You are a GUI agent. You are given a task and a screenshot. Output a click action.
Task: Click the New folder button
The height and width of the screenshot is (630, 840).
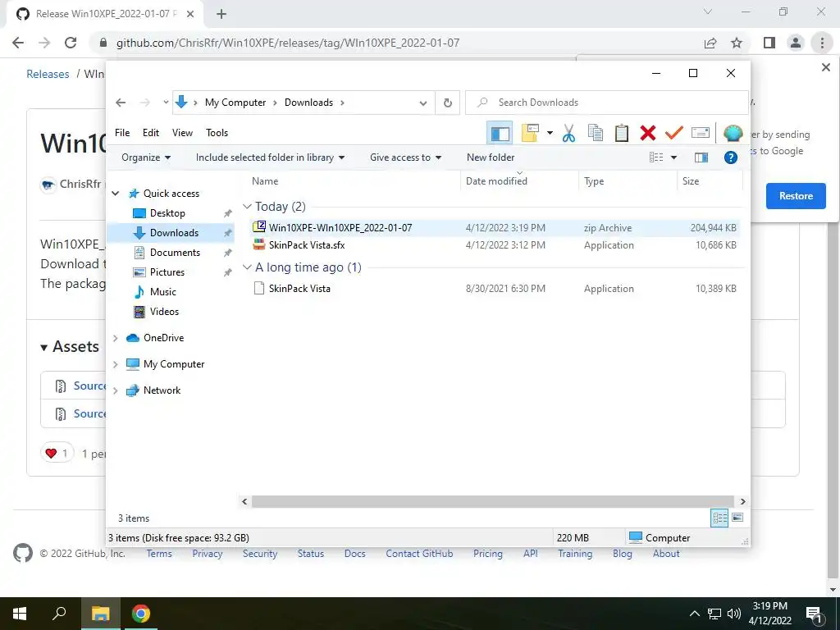[491, 157]
